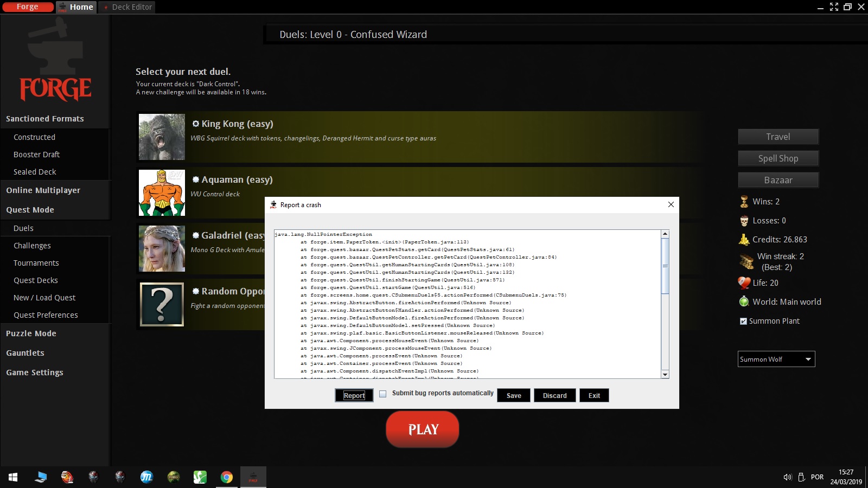The width and height of the screenshot is (868, 488).
Task: Click the Win streak icon
Action: tap(746, 262)
